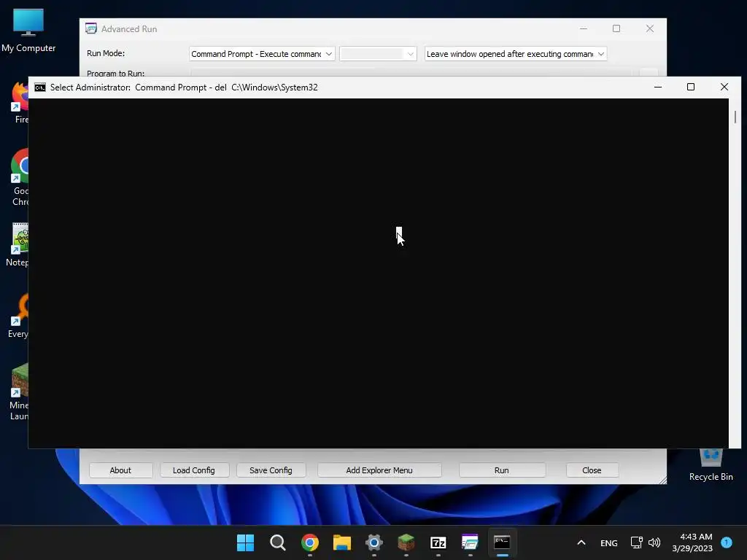Select the Firefox desktop shortcut
Screen dimensions: 747x560
pyautogui.click(x=20, y=102)
